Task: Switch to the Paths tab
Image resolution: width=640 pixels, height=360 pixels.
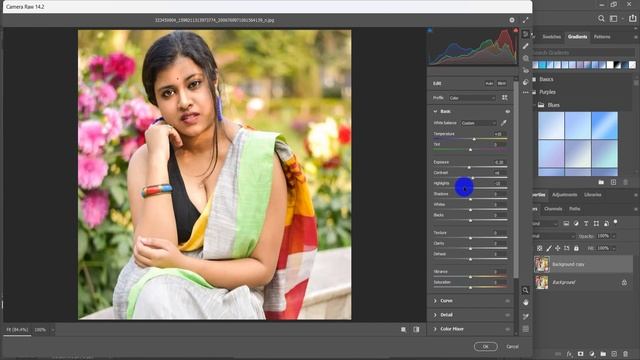Action: 575,209
